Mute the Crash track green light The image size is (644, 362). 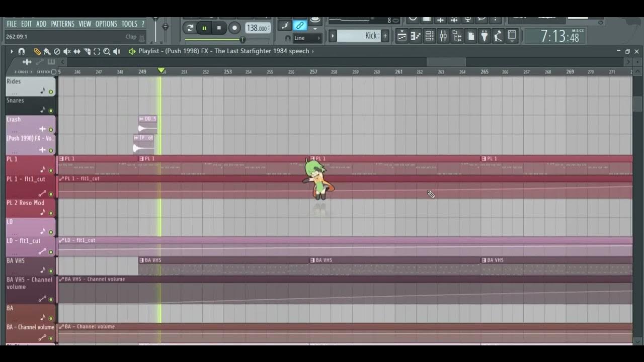(51, 130)
